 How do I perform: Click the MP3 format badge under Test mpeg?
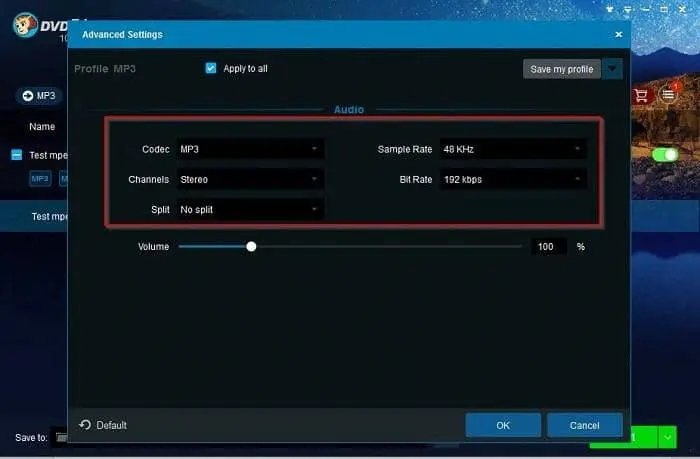pos(40,179)
